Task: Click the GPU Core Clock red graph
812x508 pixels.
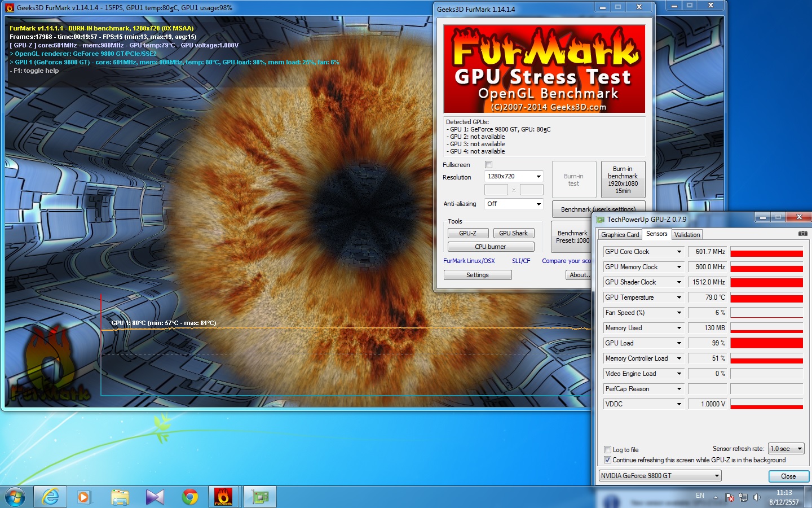Action: point(766,252)
